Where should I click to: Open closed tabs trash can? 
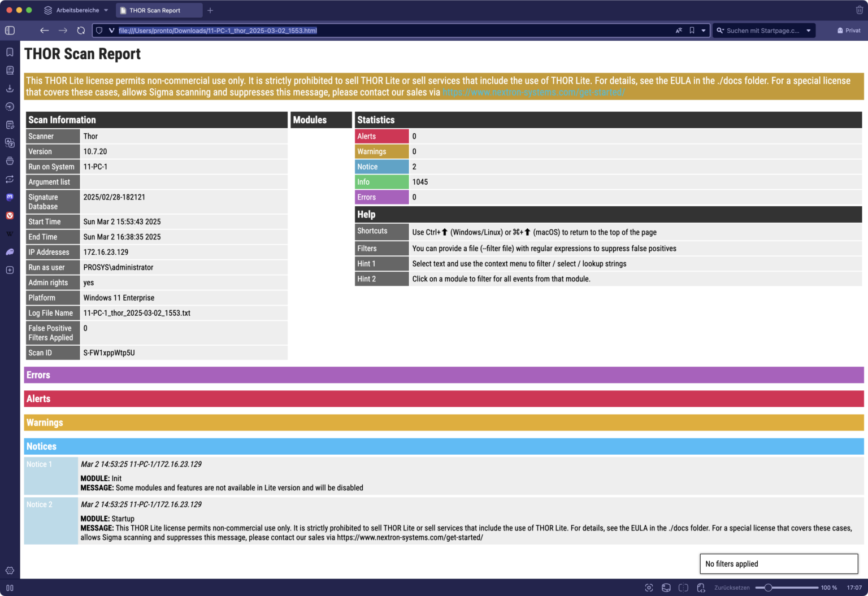[x=860, y=10]
